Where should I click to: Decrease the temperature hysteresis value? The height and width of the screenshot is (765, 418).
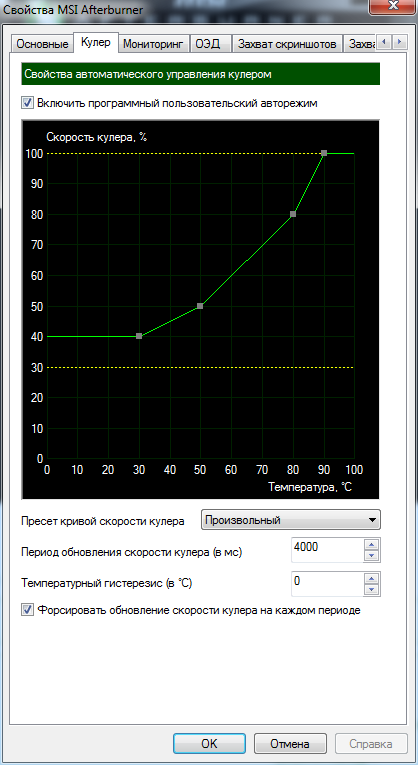point(372,589)
